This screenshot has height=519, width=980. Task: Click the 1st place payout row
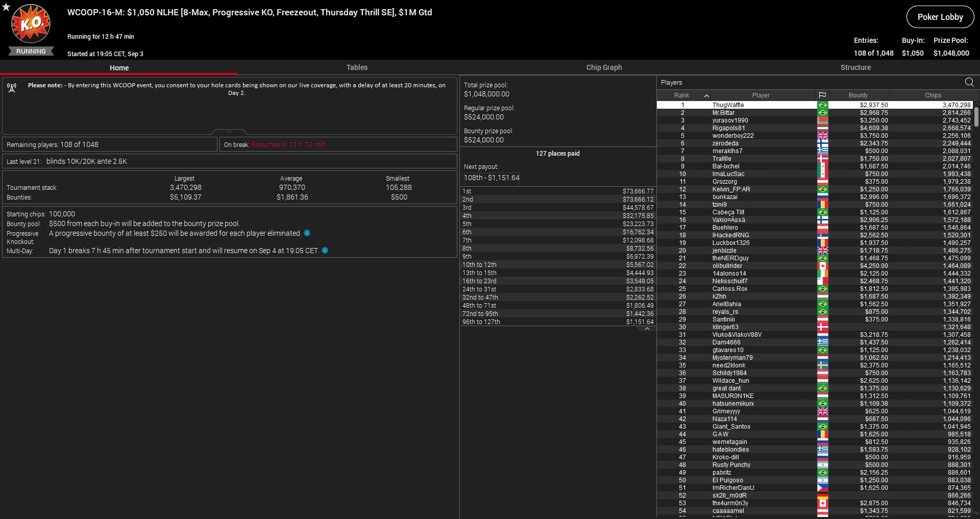[x=558, y=191]
